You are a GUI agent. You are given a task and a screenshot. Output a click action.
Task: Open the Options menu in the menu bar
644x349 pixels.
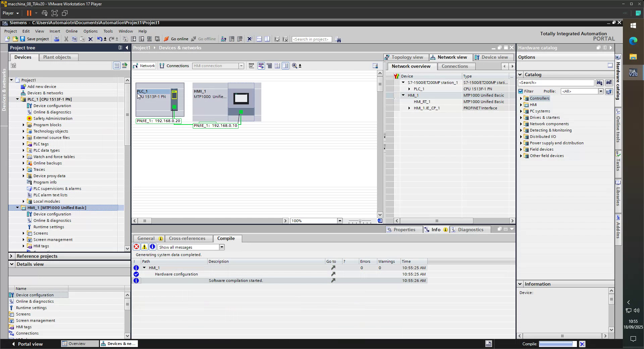point(90,31)
